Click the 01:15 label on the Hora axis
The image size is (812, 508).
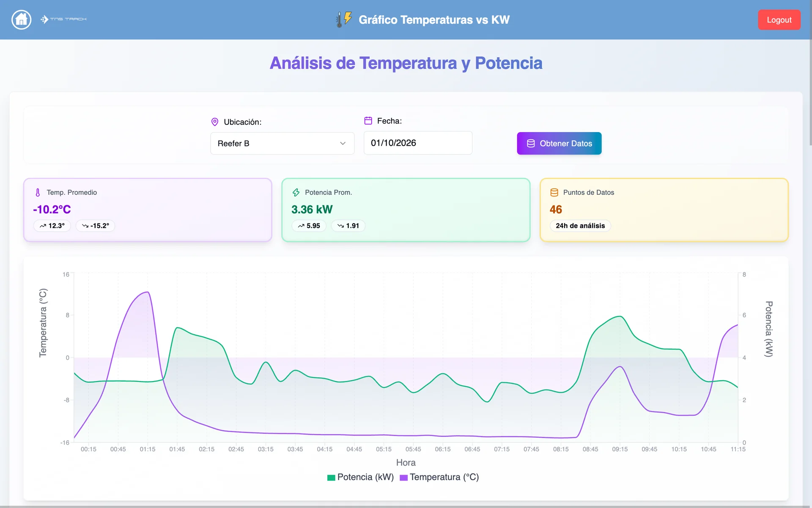pos(148,449)
